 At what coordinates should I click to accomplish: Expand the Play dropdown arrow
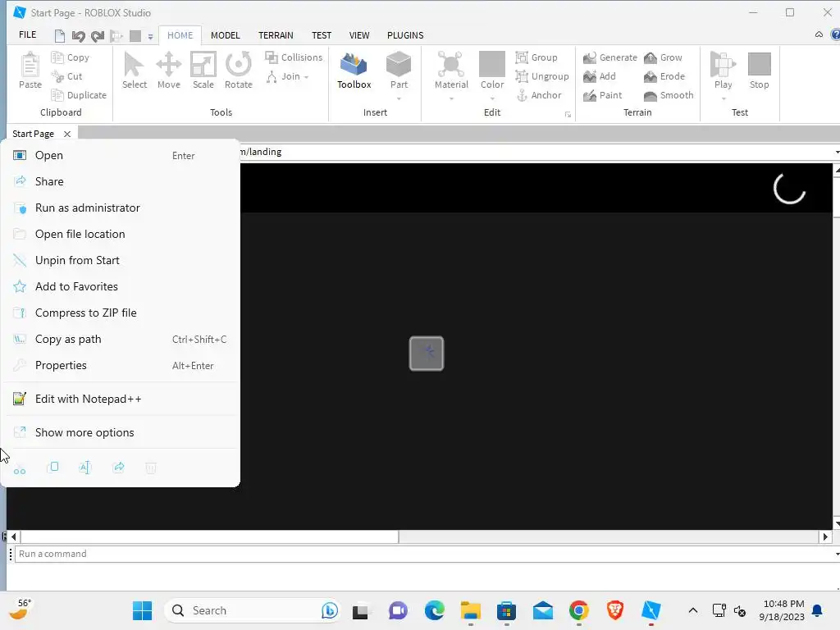pos(723,99)
